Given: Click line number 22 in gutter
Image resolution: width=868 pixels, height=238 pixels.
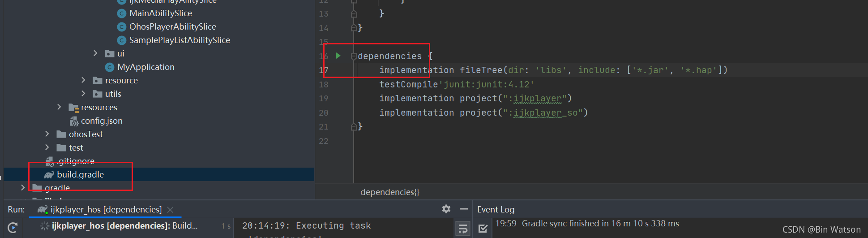Looking at the screenshot, I should pyautogui.click(x=324, y=141).
